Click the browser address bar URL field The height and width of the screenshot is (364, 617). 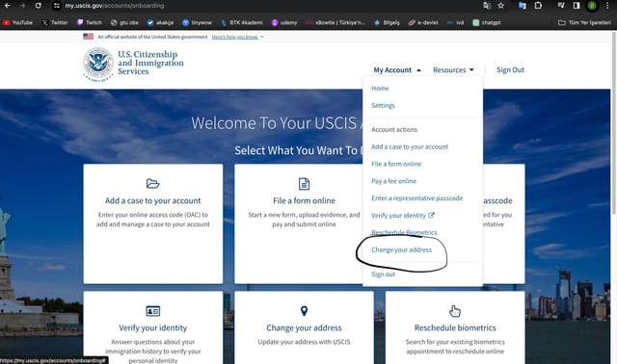[x=268, y=6]
